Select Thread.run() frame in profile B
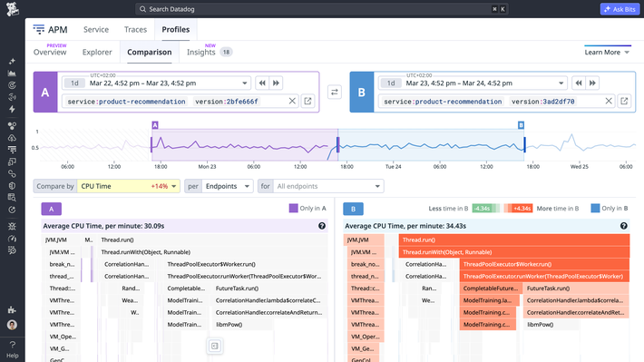 tap(514, 240)
